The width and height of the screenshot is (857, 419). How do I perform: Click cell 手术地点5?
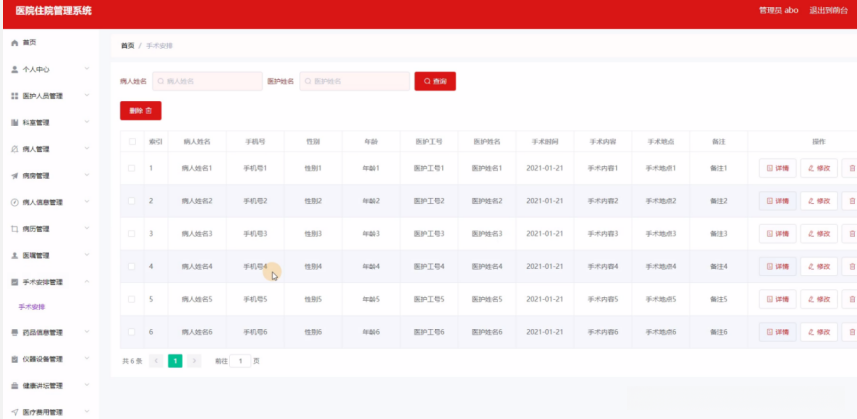[x=661, y=299]
